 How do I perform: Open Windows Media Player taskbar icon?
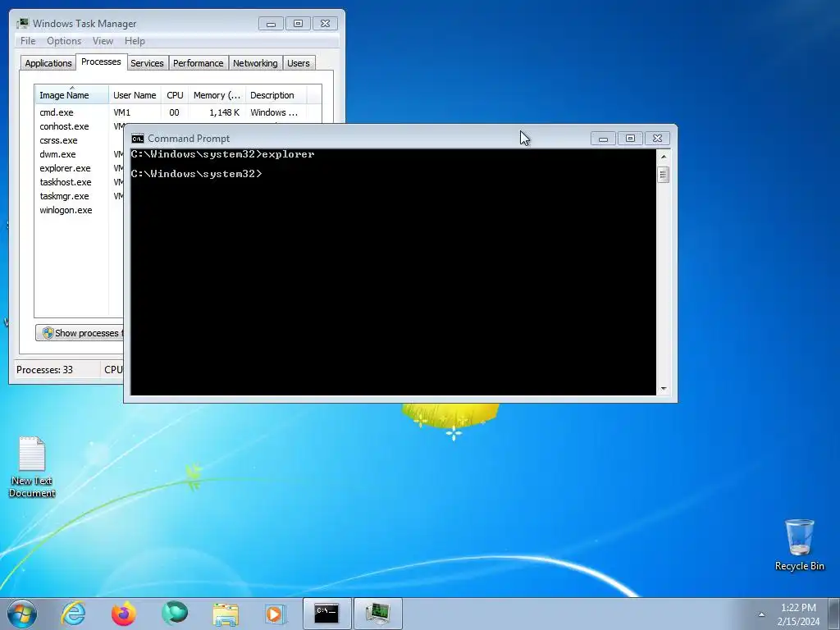[x=276, y=614]
